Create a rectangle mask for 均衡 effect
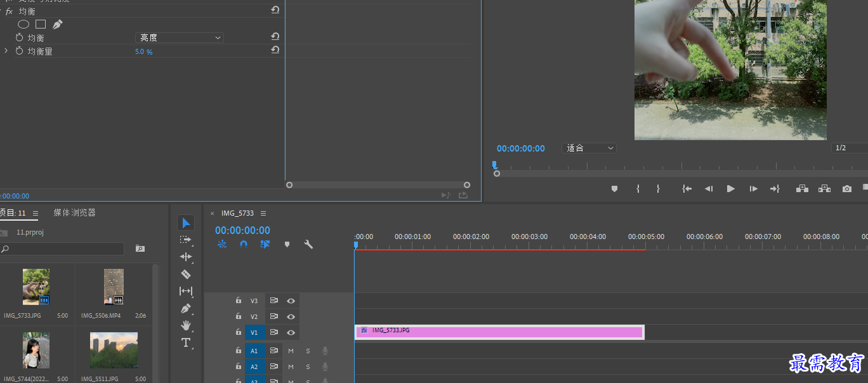The image size is (868, 383). point(41,24)
